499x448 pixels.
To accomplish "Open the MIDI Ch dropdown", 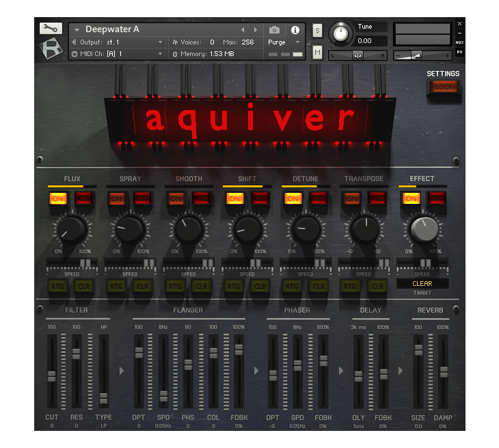I will tap(160, 54).
